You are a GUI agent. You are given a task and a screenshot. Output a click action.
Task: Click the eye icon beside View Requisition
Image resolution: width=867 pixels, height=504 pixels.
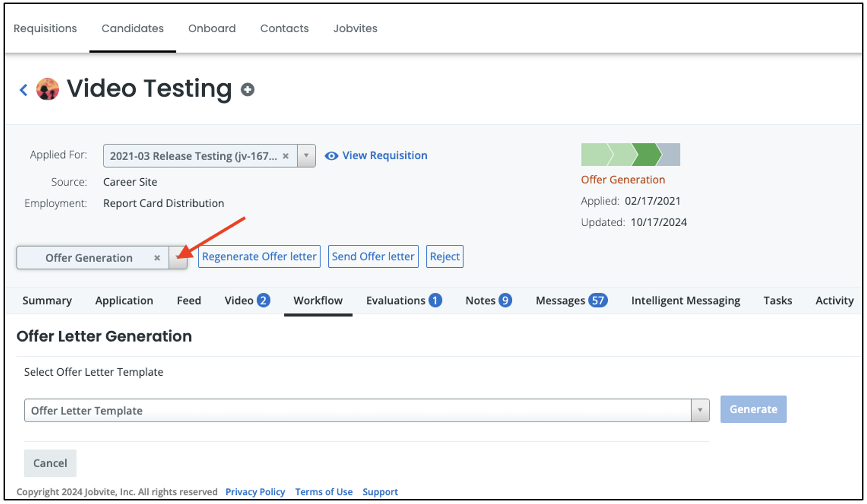coord(331,156)
